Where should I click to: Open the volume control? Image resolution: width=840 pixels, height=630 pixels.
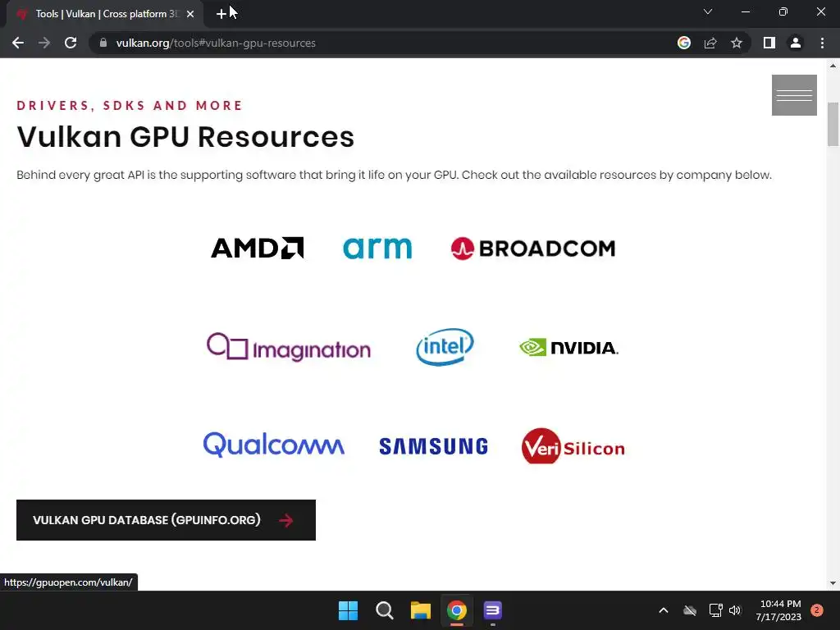735,610
